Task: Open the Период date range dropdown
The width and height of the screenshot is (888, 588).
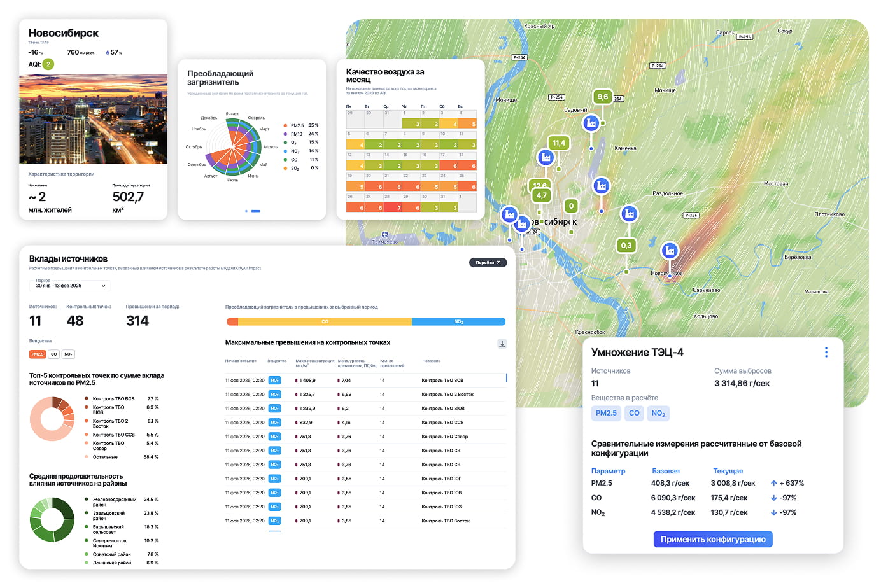Action: (x=70, y=286)
